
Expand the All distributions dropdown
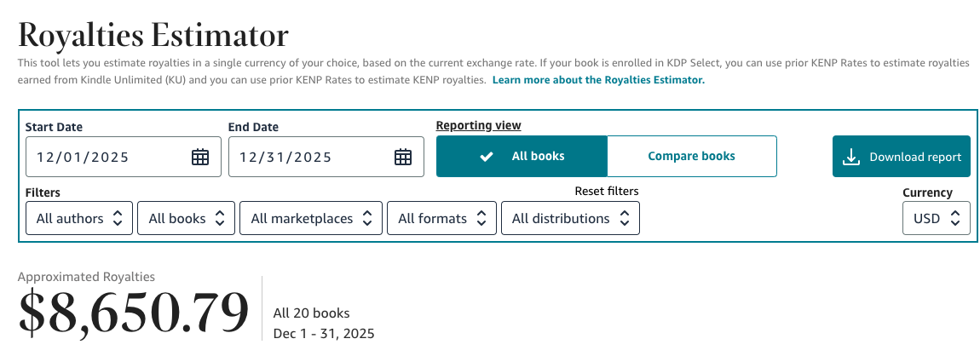coord(570,219)
